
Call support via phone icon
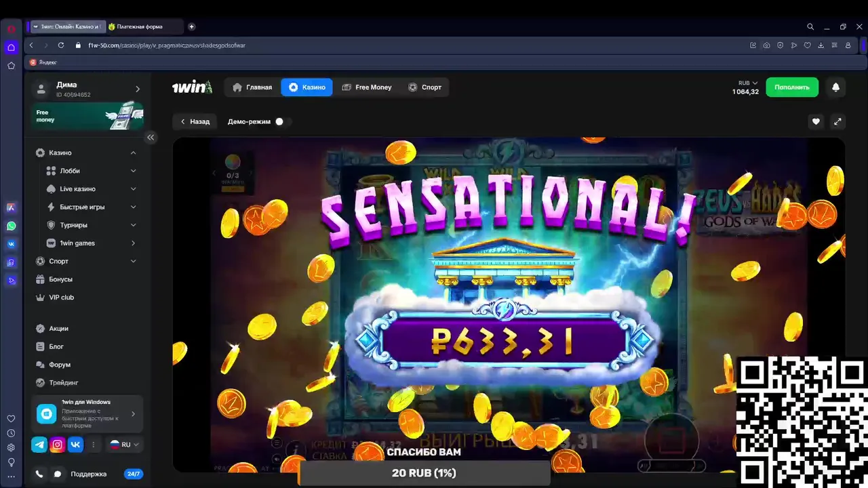click(39, 474)
